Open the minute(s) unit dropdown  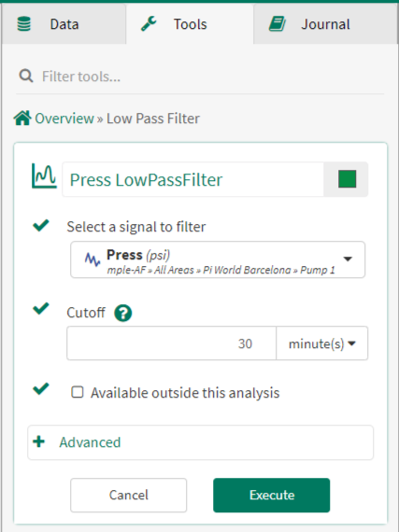click(x=322, y=343)
